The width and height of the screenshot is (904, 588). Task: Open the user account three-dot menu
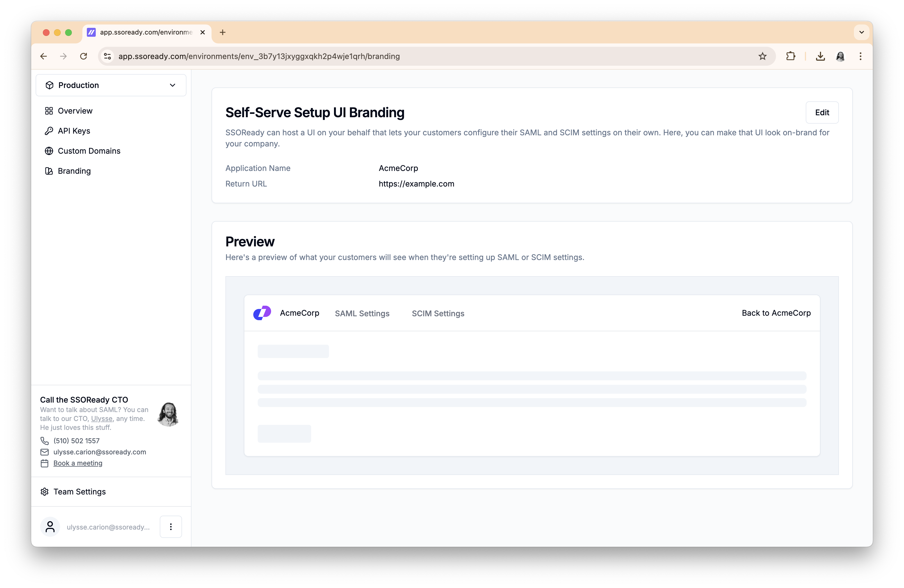pos(171,527)
